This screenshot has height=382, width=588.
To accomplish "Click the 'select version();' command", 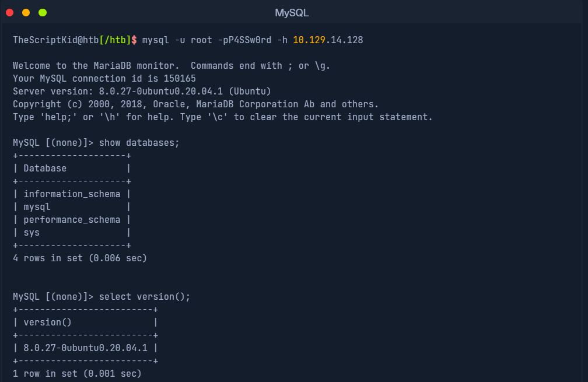I will pyautogui.click(x=145, y=297).
